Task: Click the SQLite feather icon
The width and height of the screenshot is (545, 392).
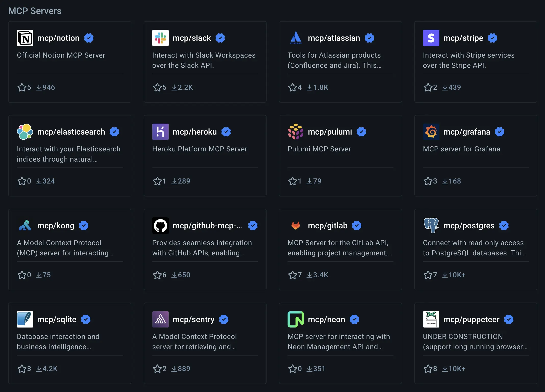Action: tap(25, 319)
